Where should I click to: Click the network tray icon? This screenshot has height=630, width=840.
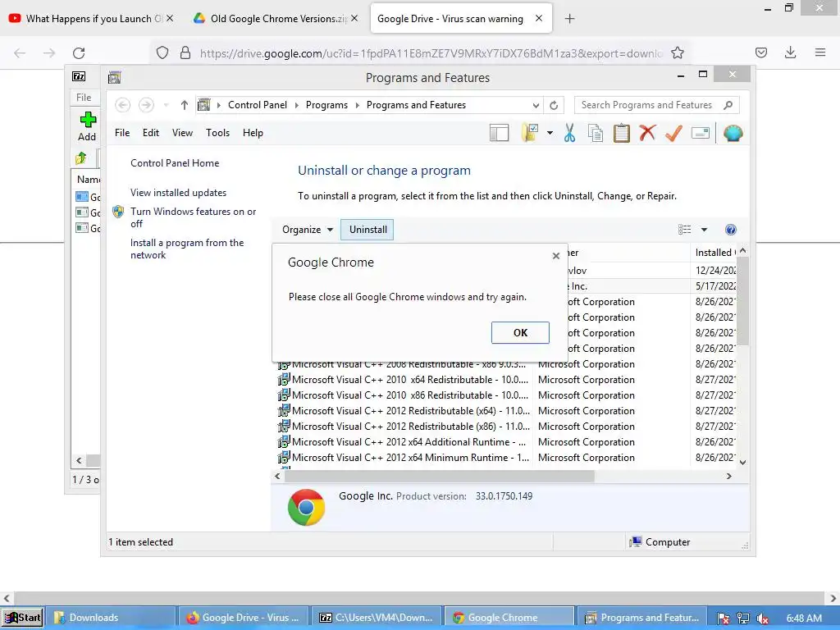[743, 618]
